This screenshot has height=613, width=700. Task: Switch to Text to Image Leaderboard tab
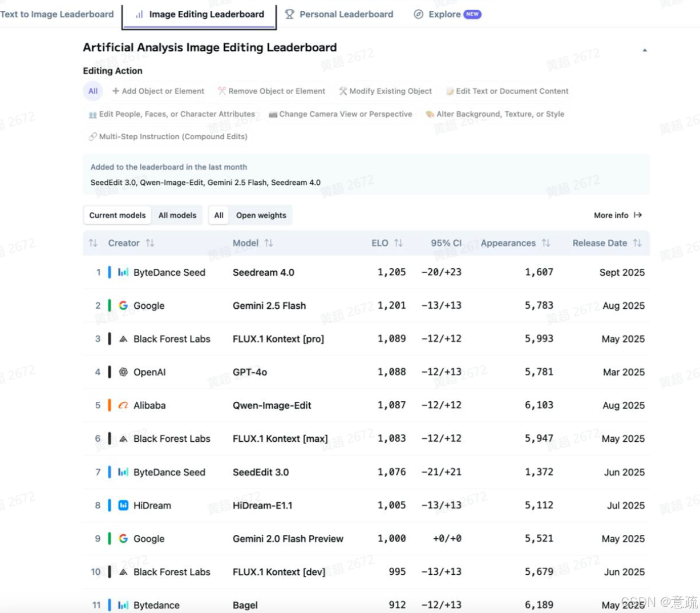point(57,14)
